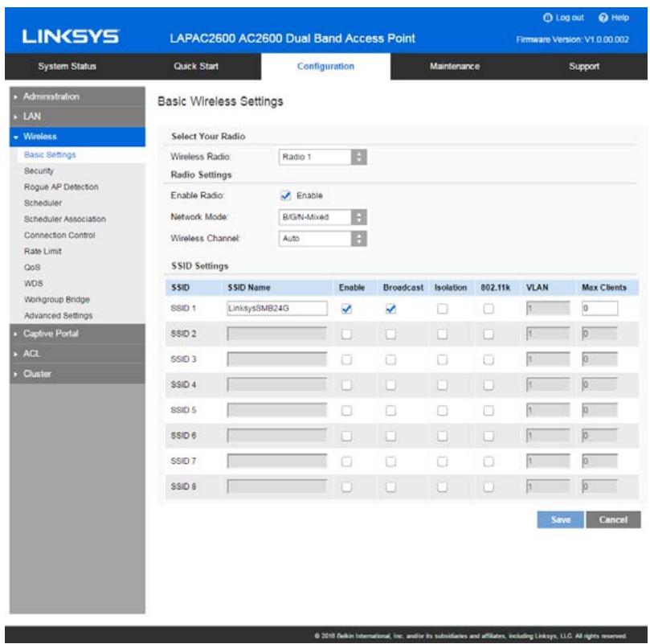Open the Wireless Radio dropdown
650x644 pixels.
(322, 157)
